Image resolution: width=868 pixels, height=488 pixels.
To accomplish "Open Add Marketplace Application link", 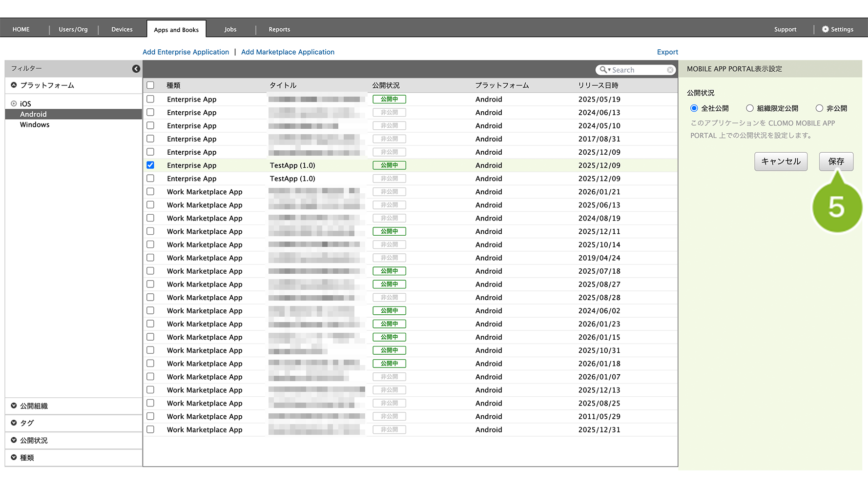I will [288, 52].
